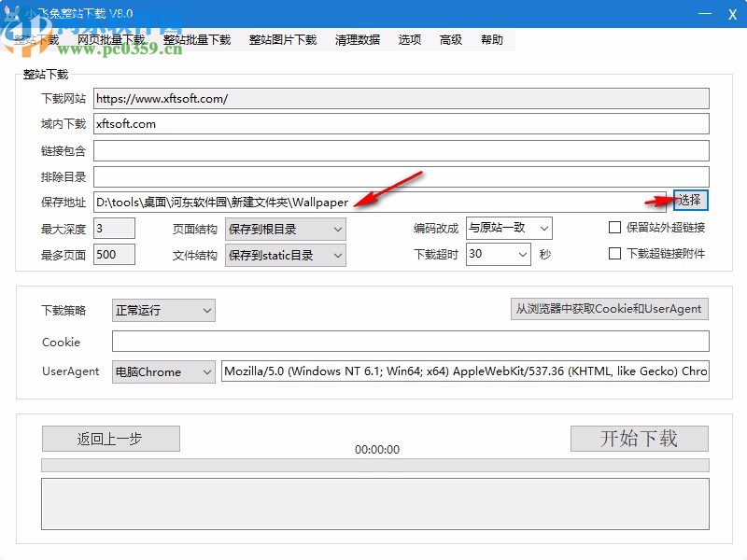Toggle the 保留站外超链接 checkbox

(x=614, y=227)
